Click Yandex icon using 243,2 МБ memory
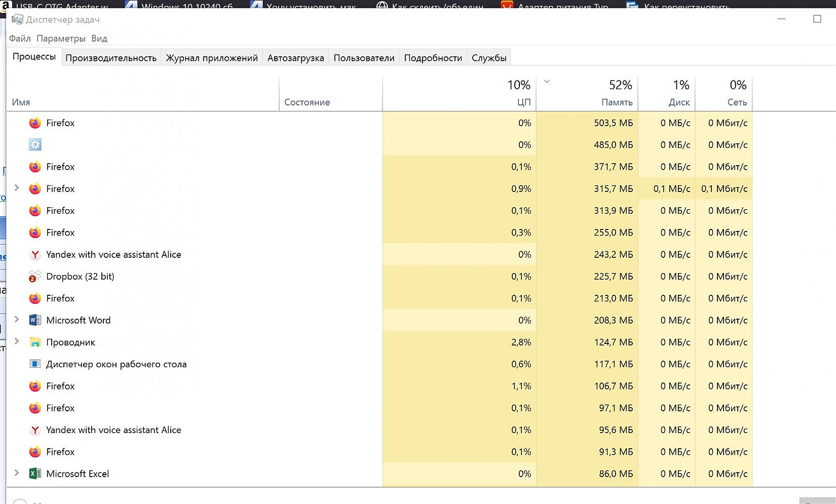 point(34,255)
